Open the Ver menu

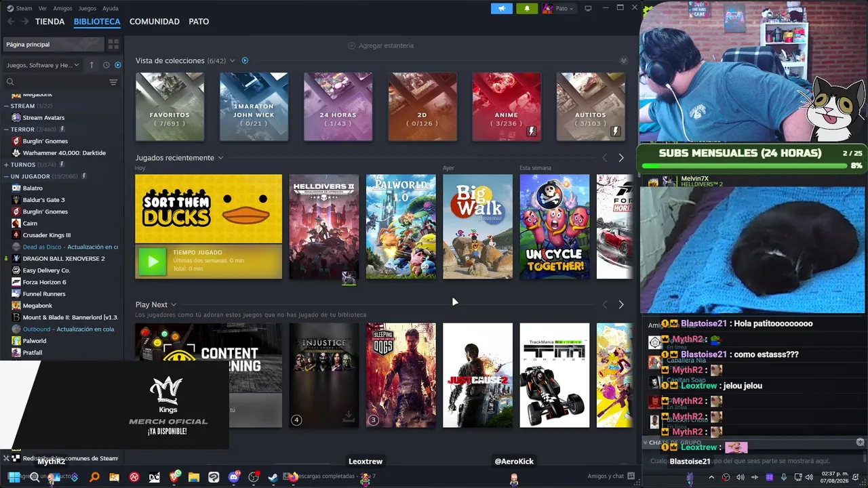point(43,8)
